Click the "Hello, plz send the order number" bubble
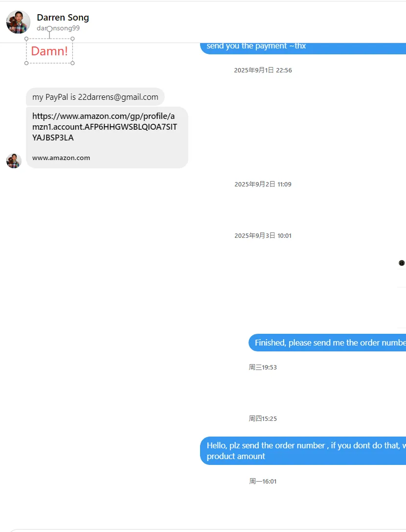The width and height of the screenshot is (406, 532). click(303, 451)
